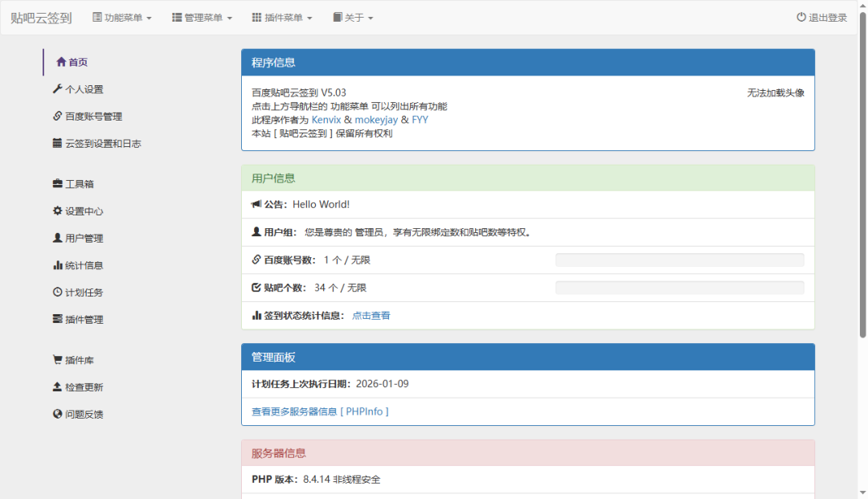The height and width of the screenshot is (499, 868).
Task: Click the briefcase icon for 工具箱
Action: point(57,184)
